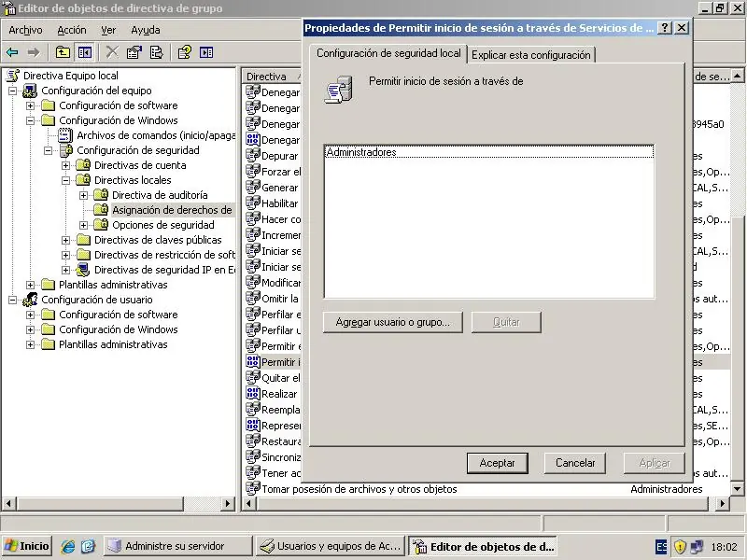Open the Properties toolbar icon
Image resolution: width=747 pixels, height=560 pixels.
pos(134,52)
